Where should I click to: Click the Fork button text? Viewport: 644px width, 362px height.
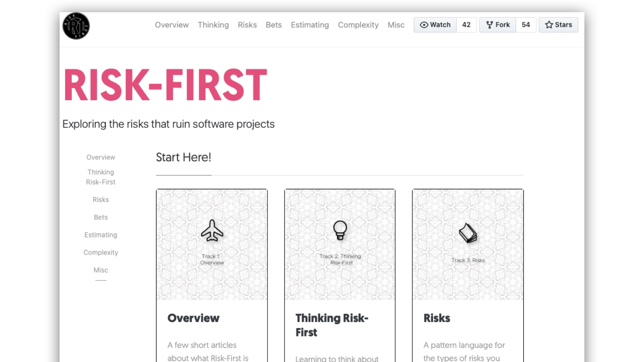coord(502,25)
